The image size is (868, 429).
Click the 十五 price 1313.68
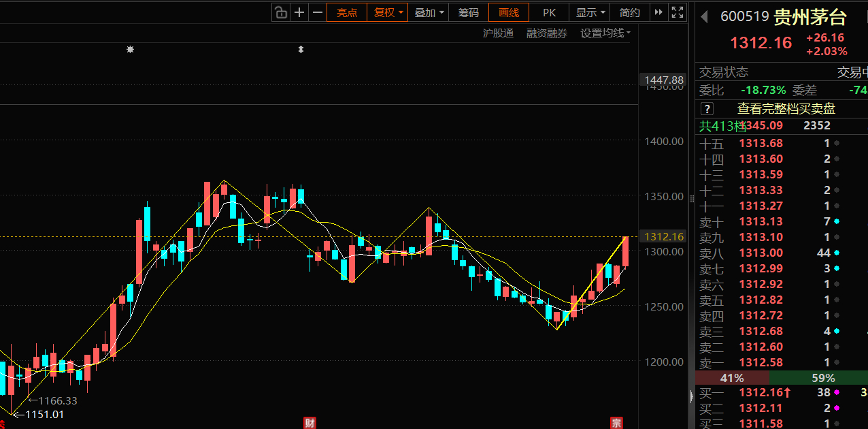[761, 143]
